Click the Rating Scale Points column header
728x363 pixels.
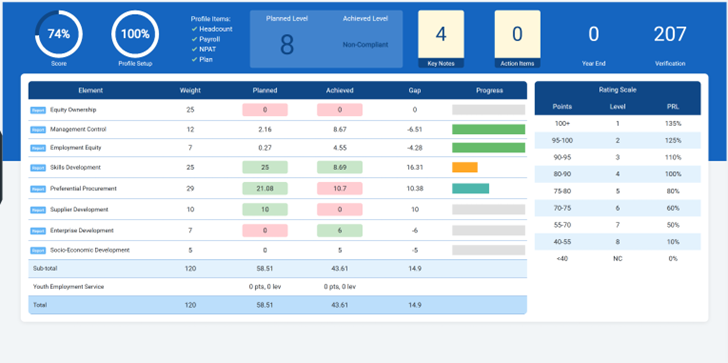pos(562,107)
